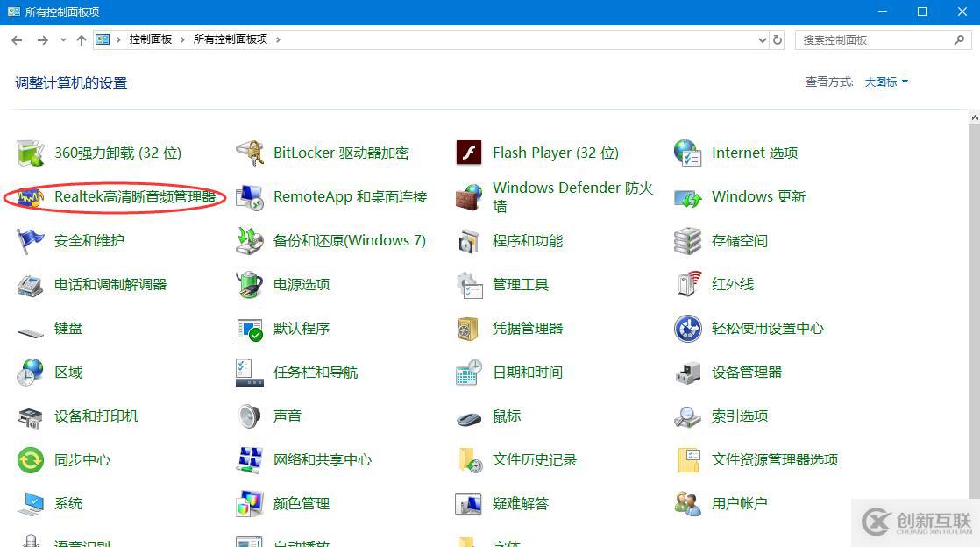
Task: Open Flash Player (32 位) settings
Action: (554, 152)
